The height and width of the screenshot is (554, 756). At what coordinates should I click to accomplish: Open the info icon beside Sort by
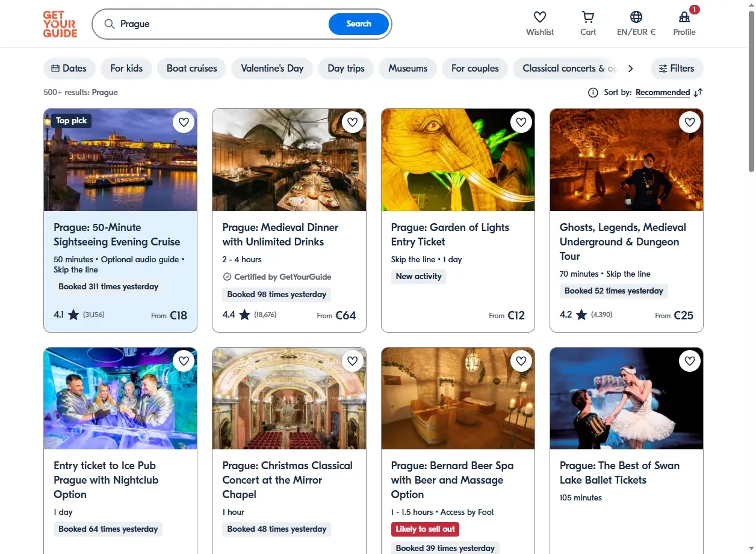point(593,93)
